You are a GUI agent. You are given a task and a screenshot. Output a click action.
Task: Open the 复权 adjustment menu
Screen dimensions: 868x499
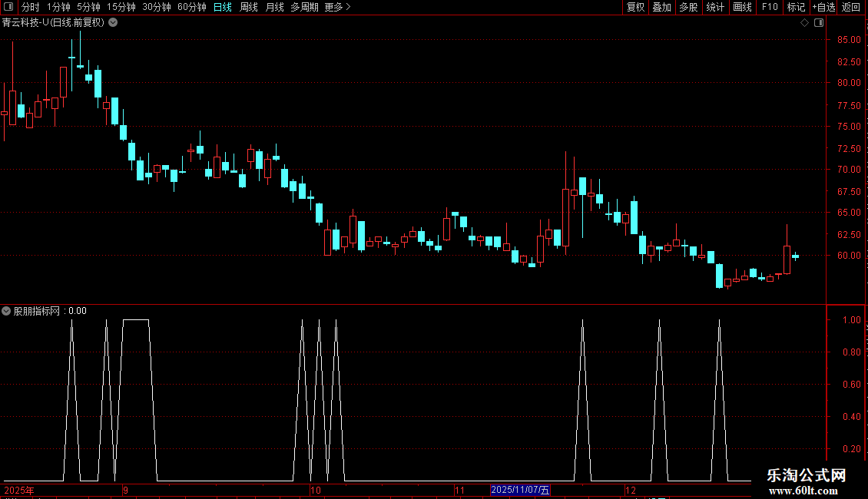click(635, 7)
